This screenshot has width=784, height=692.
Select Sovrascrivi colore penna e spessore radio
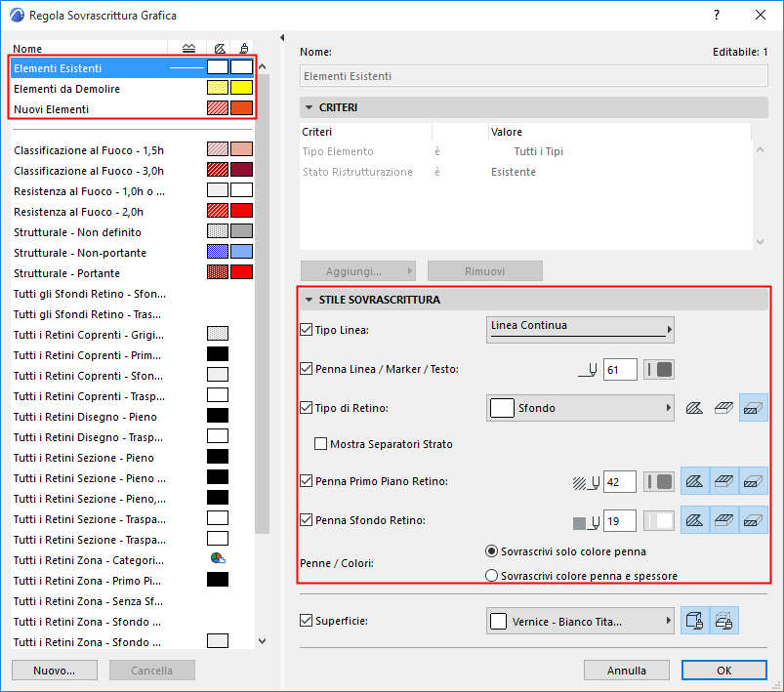tap(491, 576)
